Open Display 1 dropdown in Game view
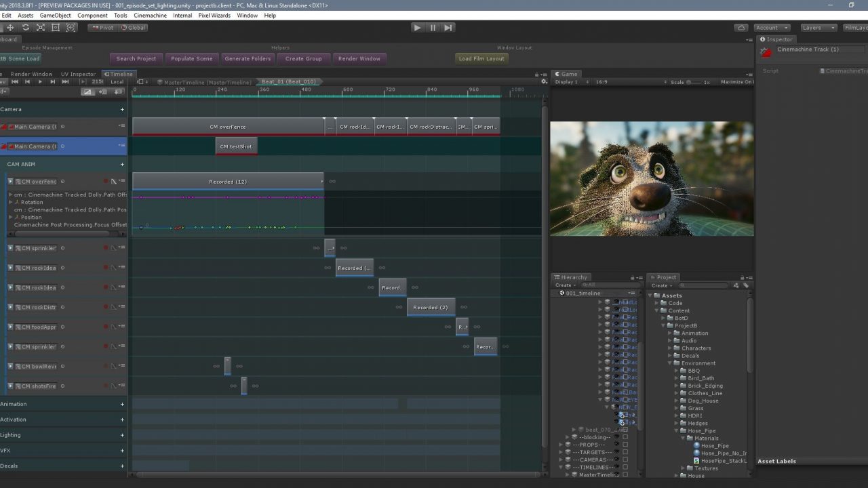Viewport: 868px width, 488px height. coord(571,82)
